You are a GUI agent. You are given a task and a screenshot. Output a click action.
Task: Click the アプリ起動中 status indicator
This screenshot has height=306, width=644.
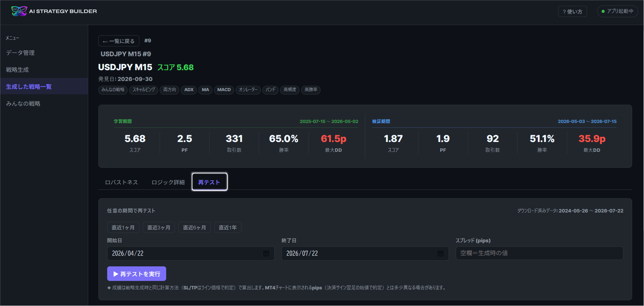point(618,11)
